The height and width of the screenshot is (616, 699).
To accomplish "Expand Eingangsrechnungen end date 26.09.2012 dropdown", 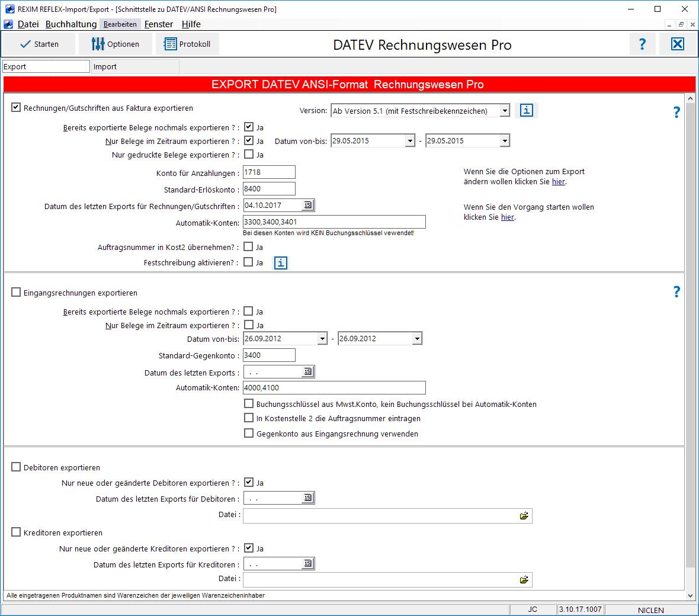I will pos(417,339).
